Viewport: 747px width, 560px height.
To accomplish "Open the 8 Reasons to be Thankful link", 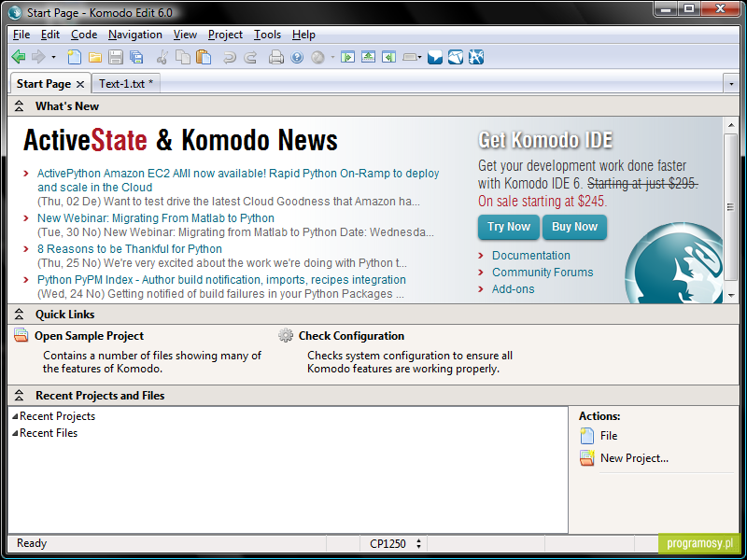I will click(130, 249).
